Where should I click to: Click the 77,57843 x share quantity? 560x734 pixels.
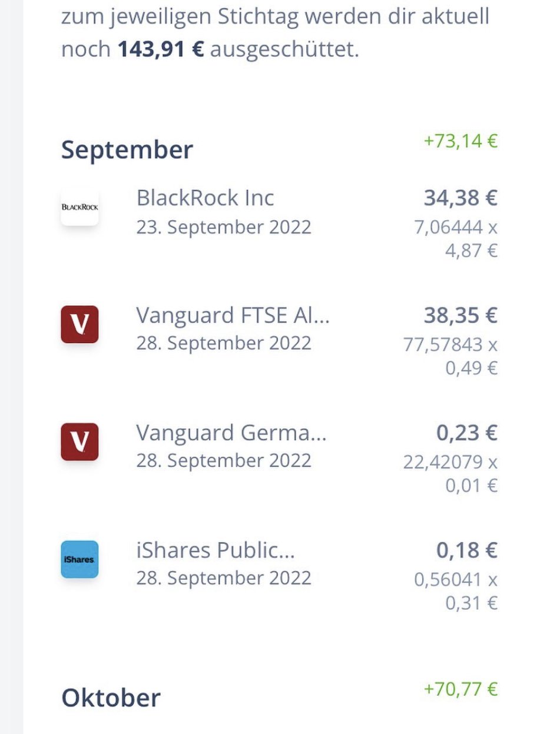tap(450, 344)
